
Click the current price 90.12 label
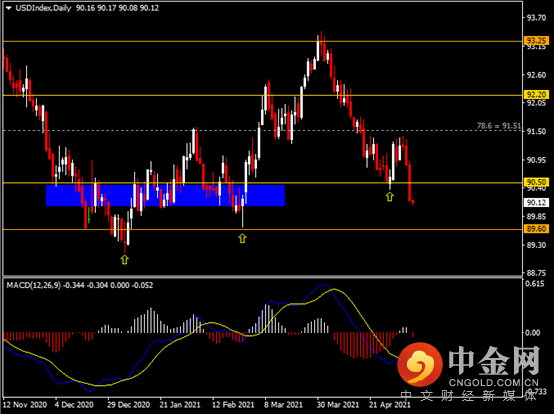point(536,202)
